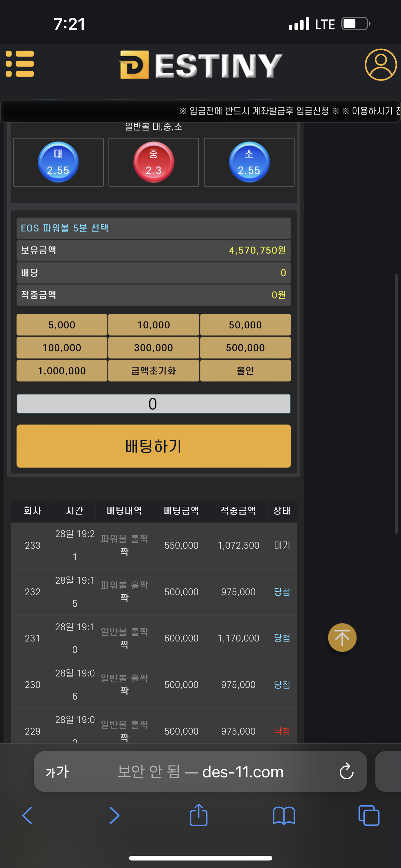Image resolution: width=401 pixels, height=868 pixels.
Task: Open the Safari share sheet
Action: pos(199,816)
